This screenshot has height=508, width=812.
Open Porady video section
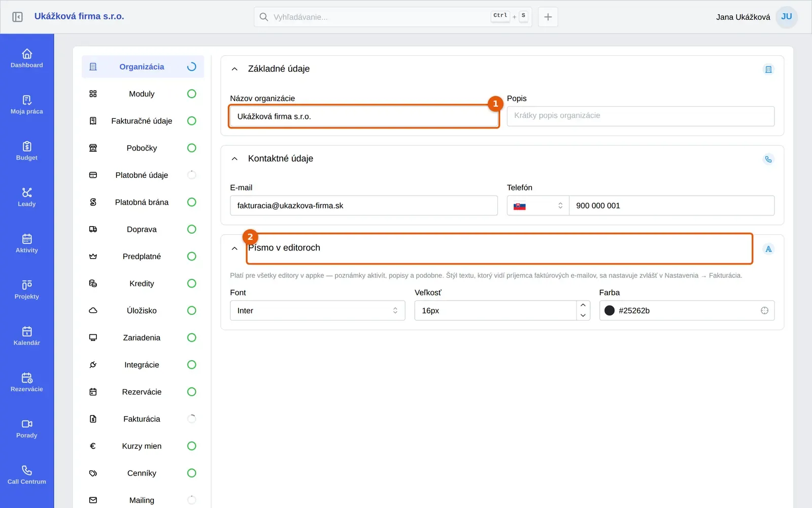pos(27,428)
